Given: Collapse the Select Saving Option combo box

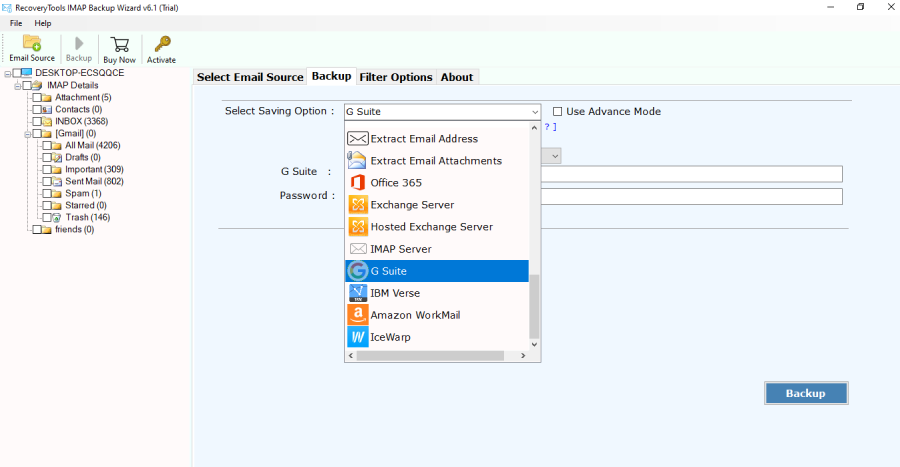Looking at the screenshot, I should pyautogui.click(x=535, y=112).
